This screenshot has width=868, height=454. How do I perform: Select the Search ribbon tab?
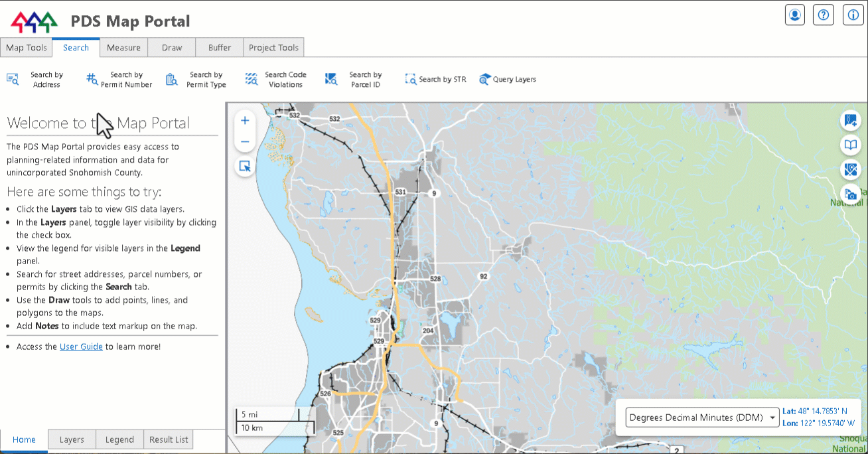tap(76, 48)
